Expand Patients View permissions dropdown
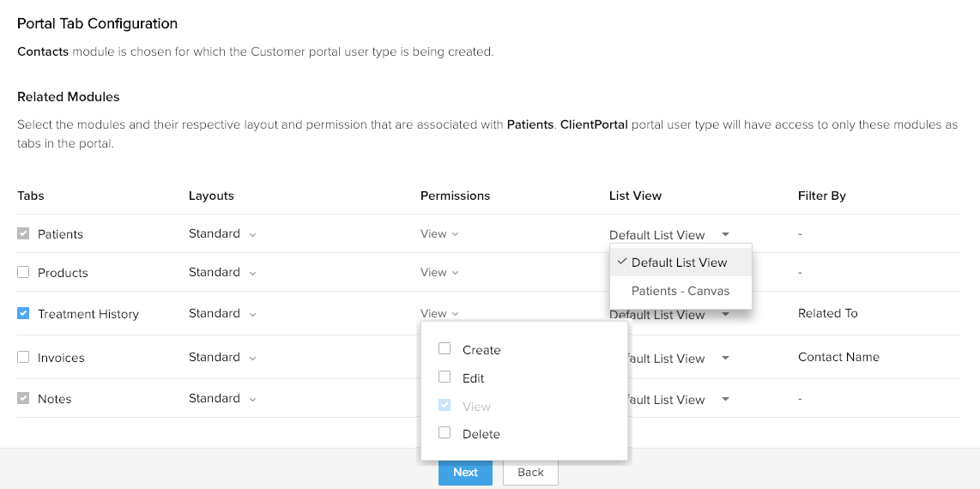 [x=439, y=234]
